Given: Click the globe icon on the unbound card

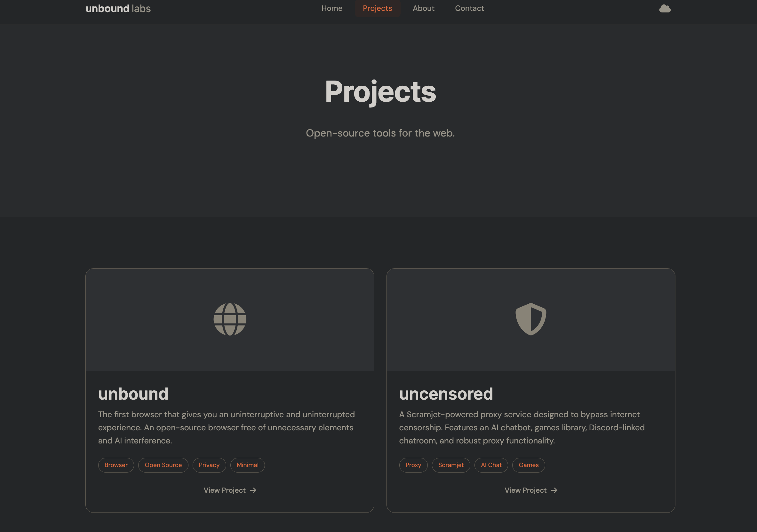Looking at the screenshot, I should [x=230, y=318].
